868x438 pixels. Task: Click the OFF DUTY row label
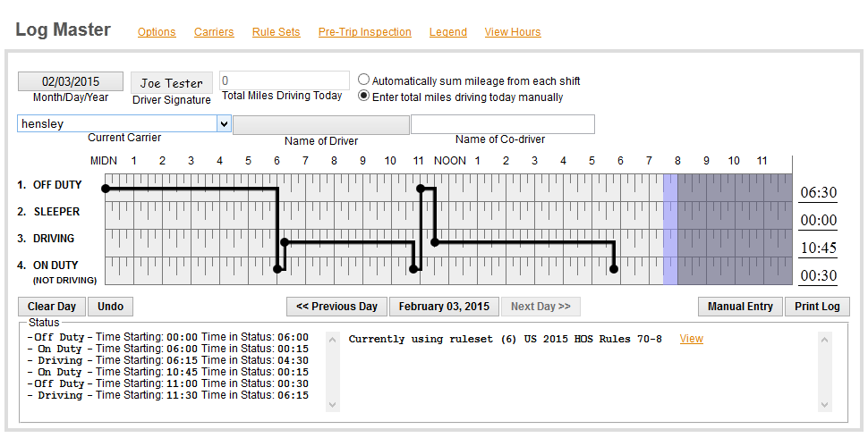(x=57, y=185)
